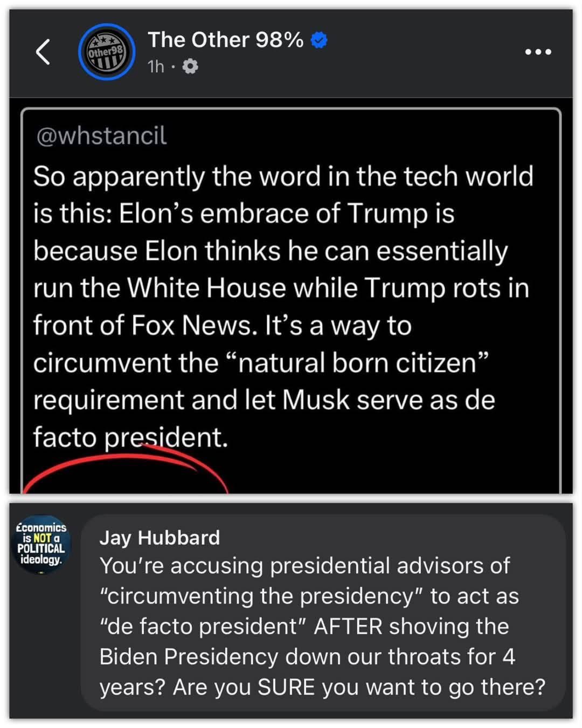This screenshot has width=582, height=728.
Task: Click the @whstancil handle
Action: pos(101,136)
